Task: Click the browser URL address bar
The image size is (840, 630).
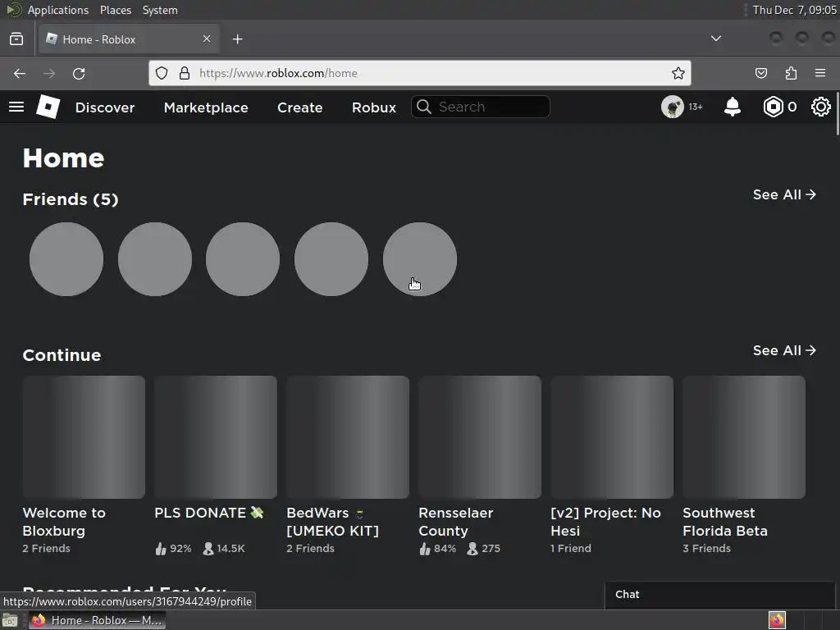Action: pyautogui.click(x=419, y=73)
